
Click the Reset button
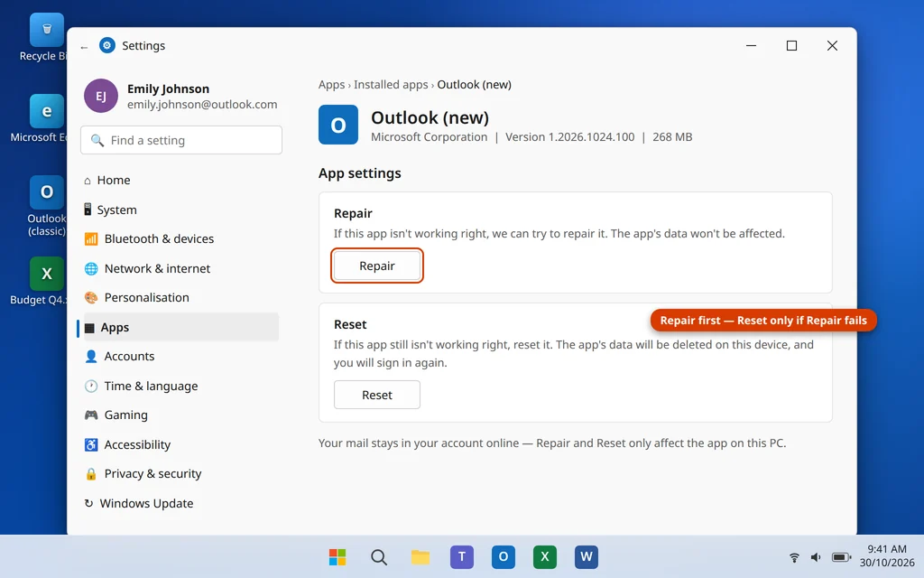click(x=377, y=395)
